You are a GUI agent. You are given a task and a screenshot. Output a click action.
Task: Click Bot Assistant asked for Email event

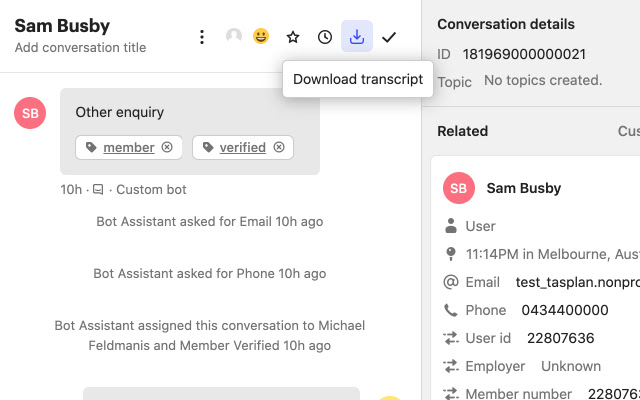pos(210,222)
